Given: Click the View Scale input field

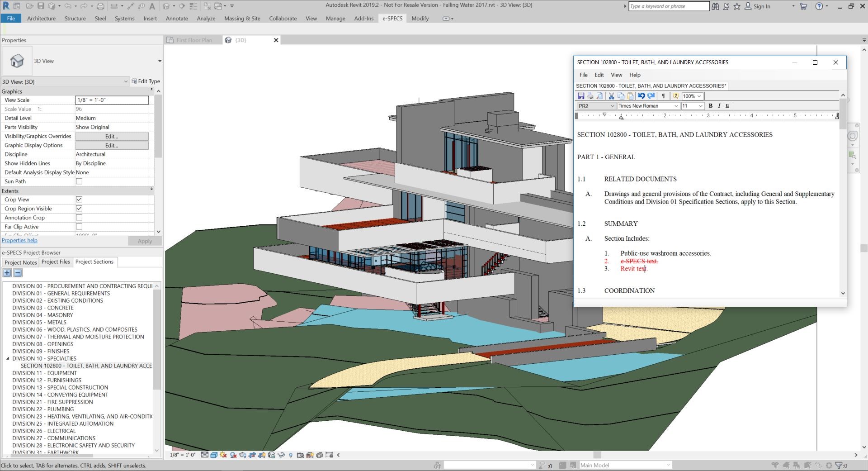Looking at the screenshot, I should coord(112,100).
